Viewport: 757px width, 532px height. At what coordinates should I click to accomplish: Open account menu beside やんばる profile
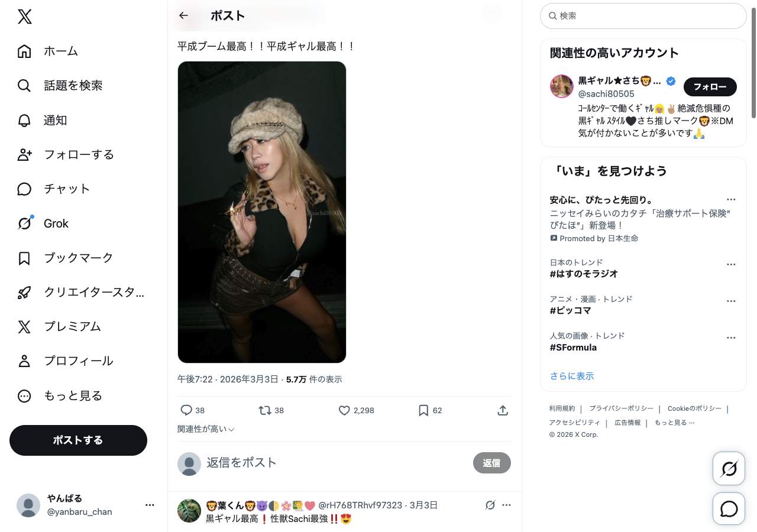150,505
